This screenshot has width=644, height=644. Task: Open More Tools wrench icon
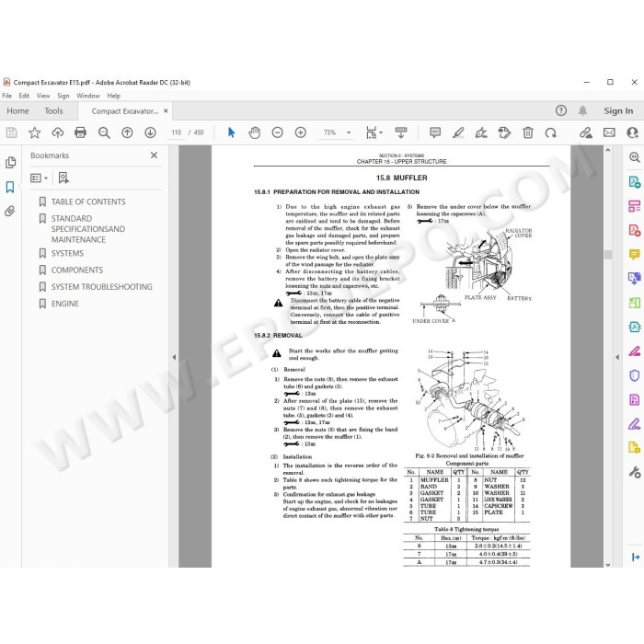(x=635, y=472)
